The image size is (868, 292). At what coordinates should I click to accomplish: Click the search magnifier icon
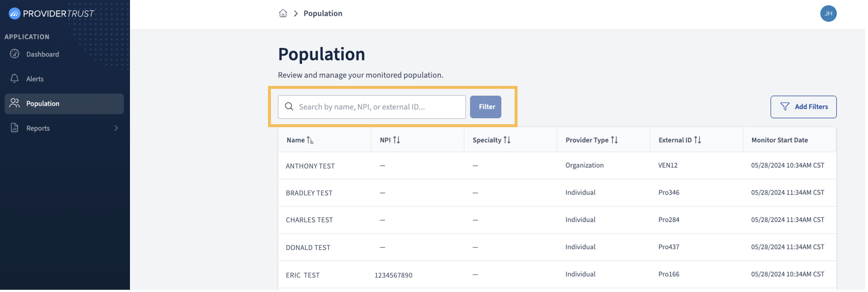289,107
